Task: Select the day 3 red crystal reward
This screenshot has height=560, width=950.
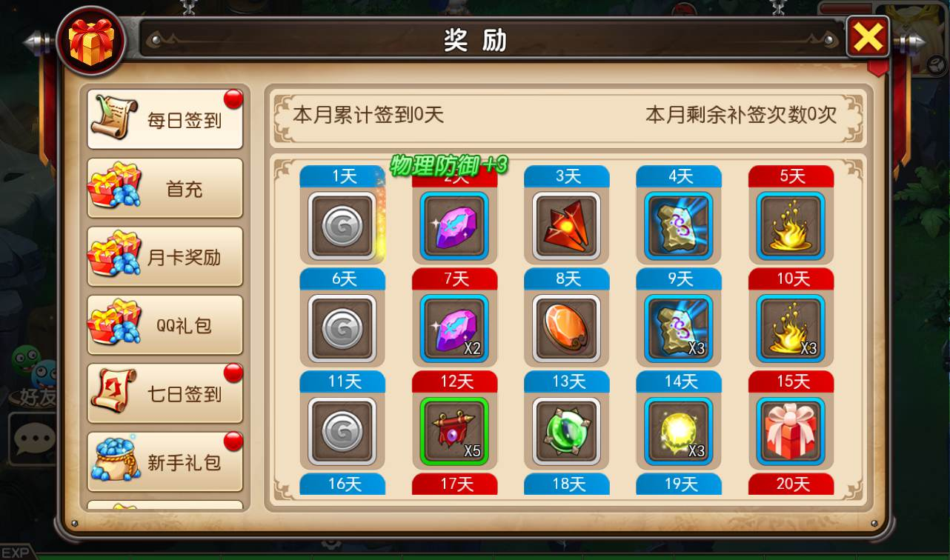Action: (567, 226)
